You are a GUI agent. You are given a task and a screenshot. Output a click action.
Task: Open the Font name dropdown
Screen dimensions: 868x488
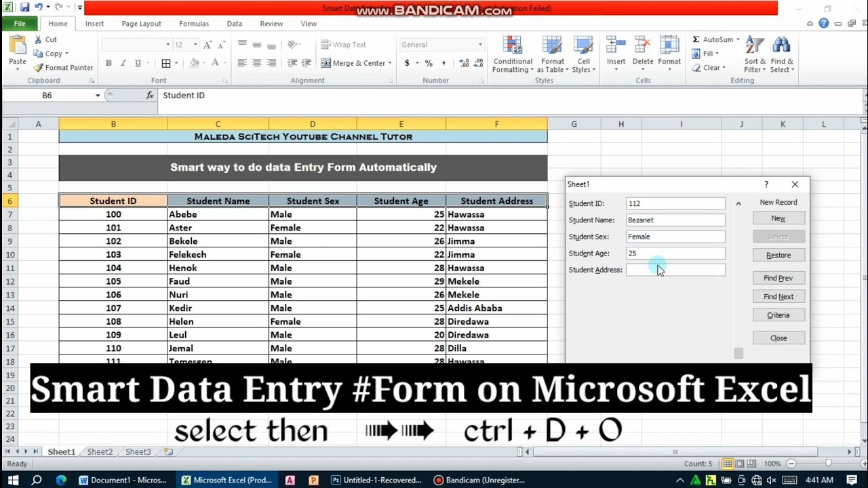tap(167, 45)
